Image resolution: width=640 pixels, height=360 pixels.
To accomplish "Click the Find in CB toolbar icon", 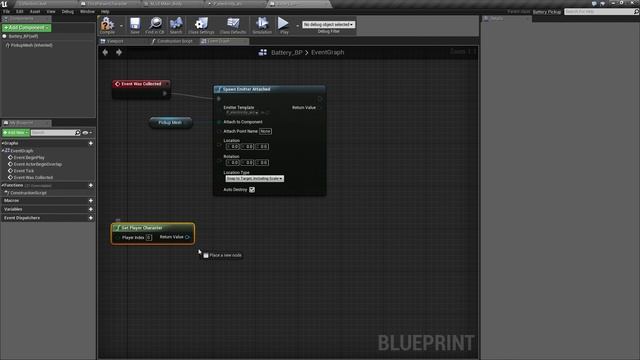I will [x=155, y=25].
